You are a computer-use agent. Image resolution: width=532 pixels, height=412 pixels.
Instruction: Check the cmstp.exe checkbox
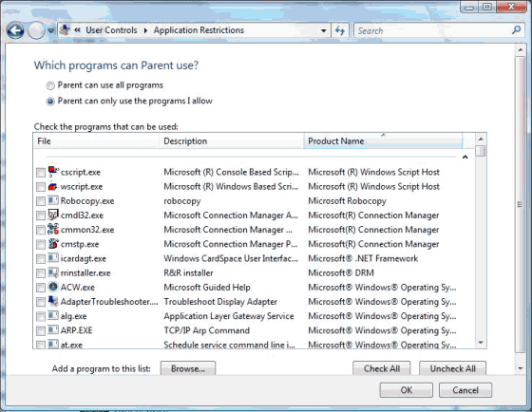41,245
